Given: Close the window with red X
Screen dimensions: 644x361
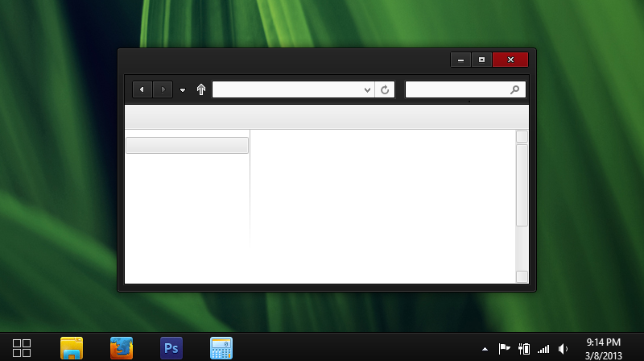Looking at the screenshot, I should pyautogui.click(x=510, y=60).
